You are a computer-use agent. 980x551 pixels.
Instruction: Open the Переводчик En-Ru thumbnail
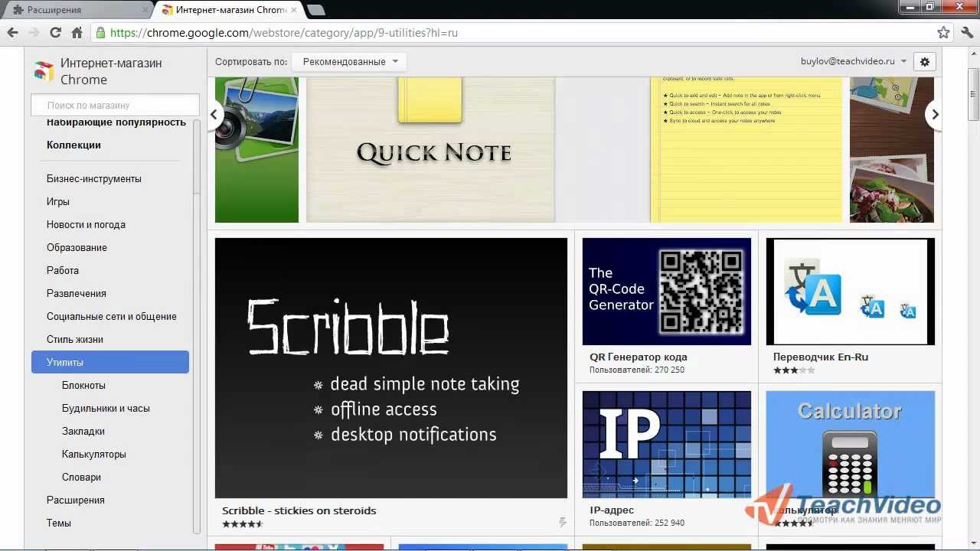[x=851, y=292]
